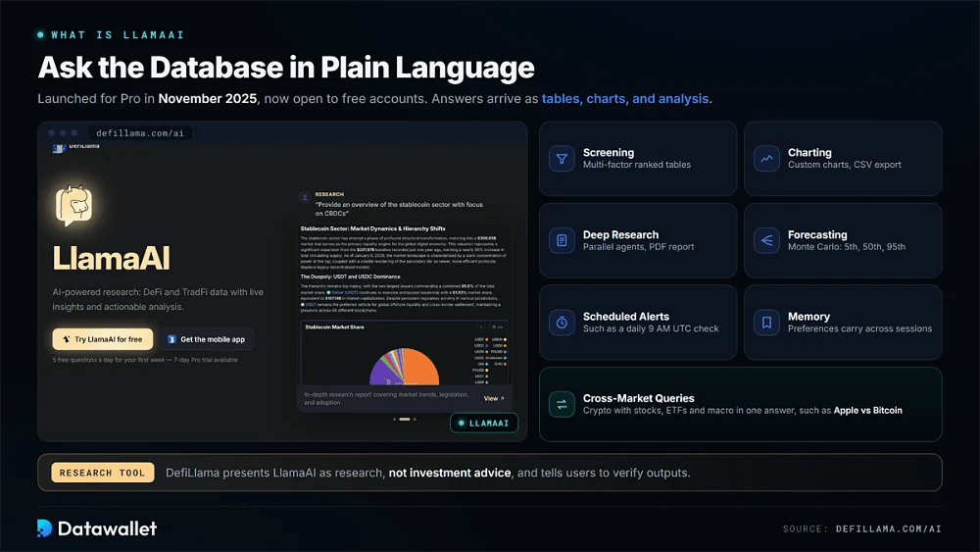
Task: Click the Deep Research document icon
Action: (x=562, y=240)
